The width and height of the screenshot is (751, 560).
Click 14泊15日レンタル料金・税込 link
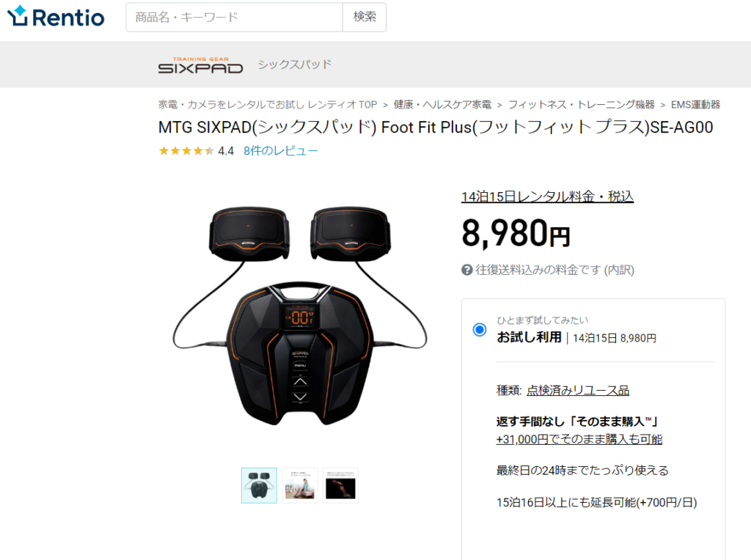tap(547, 196)
